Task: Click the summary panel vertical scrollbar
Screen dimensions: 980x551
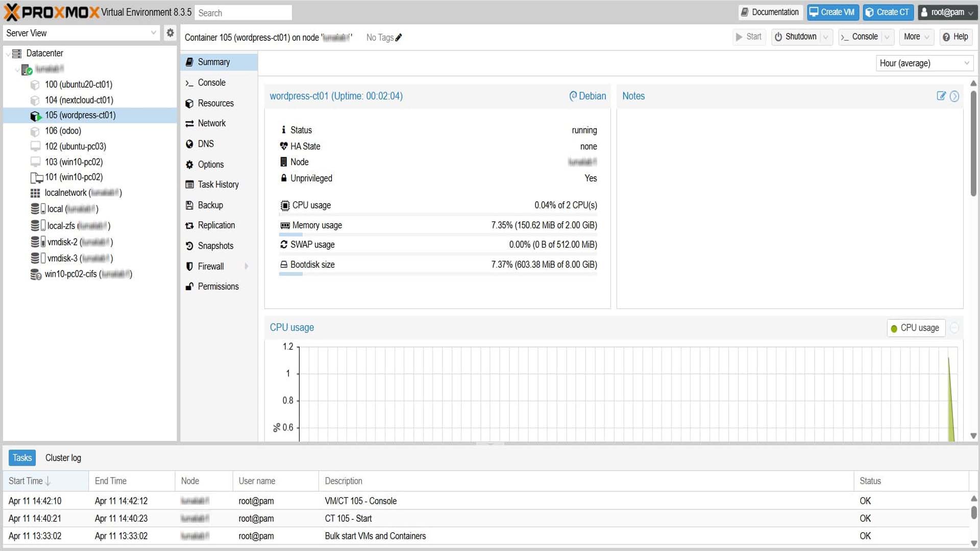Action: (973, 143)
